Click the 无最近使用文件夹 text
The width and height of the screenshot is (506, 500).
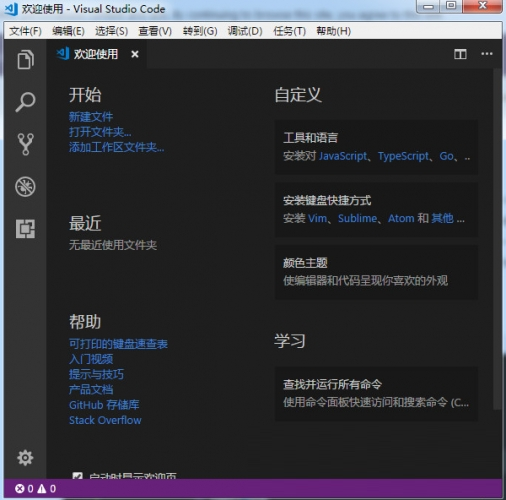pyautogui.click(x=113, y=245)
